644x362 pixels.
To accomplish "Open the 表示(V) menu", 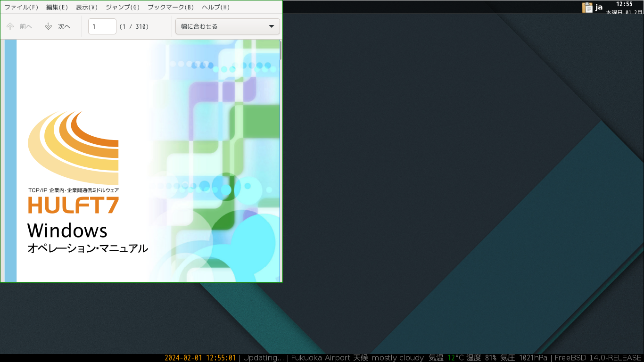I will point(87,7).
